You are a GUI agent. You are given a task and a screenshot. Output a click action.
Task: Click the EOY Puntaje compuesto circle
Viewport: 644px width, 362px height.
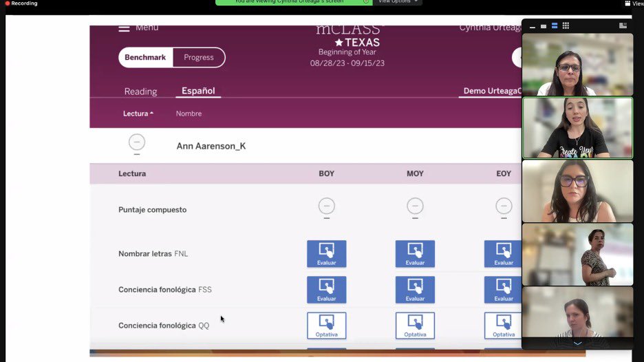tap(504, 206)
